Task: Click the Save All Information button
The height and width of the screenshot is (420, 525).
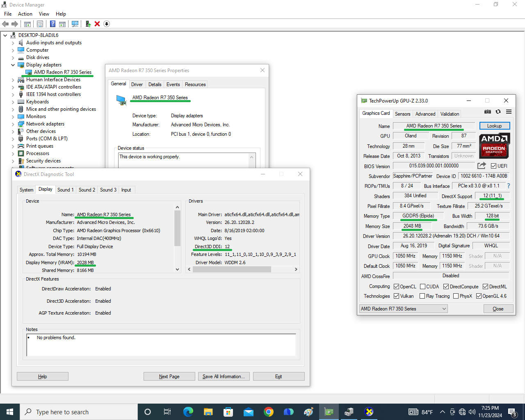Action: coord(224,377)
